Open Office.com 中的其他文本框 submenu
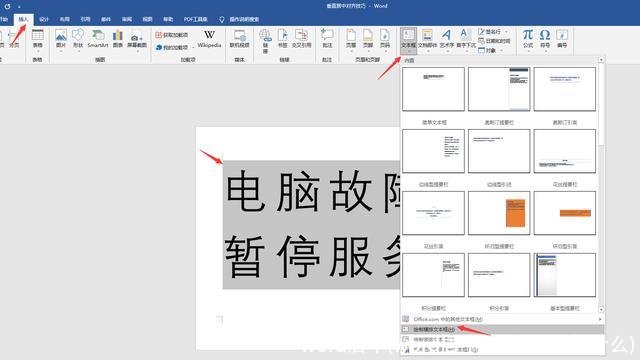Viewport: 640px width, 360px height. pyautogui.click(x=503, y=319)
